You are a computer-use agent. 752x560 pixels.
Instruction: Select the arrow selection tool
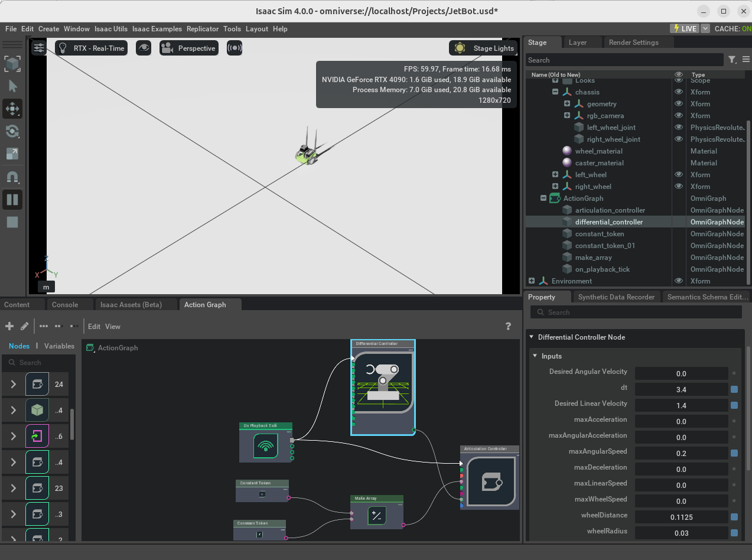pos(12,86)
